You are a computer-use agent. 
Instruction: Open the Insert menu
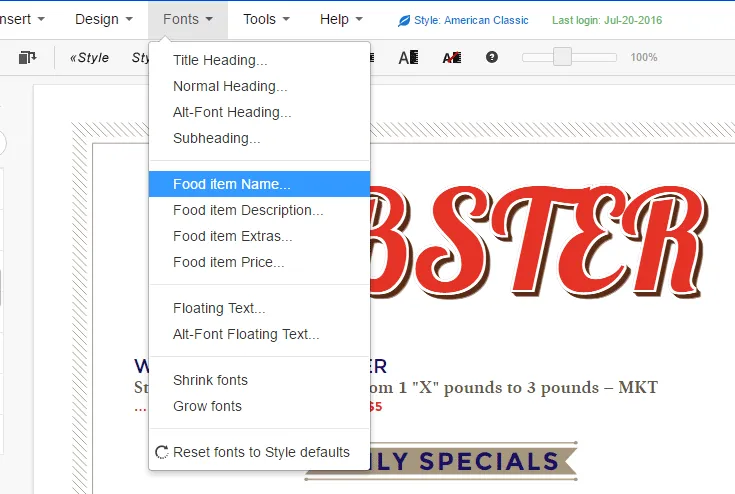pos(22,20)
